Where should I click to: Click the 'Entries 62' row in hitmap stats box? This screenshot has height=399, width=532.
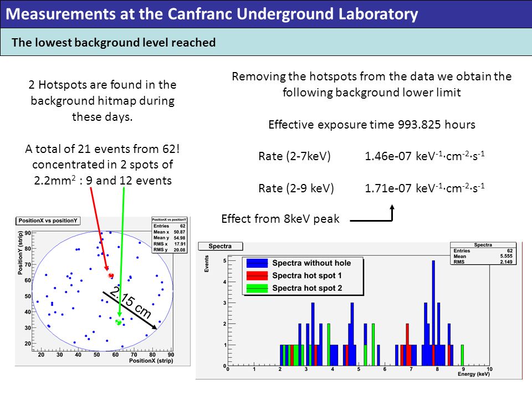[x=170, y=226]
